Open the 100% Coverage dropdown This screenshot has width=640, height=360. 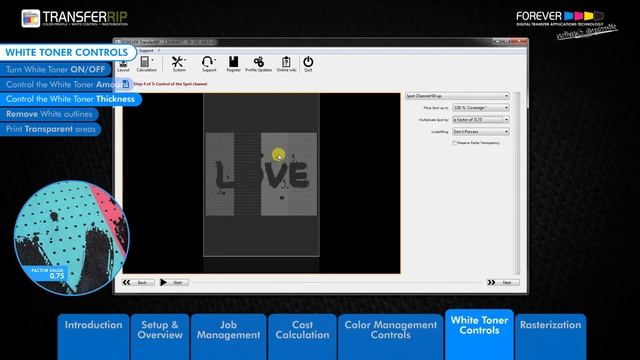[481, 108]
